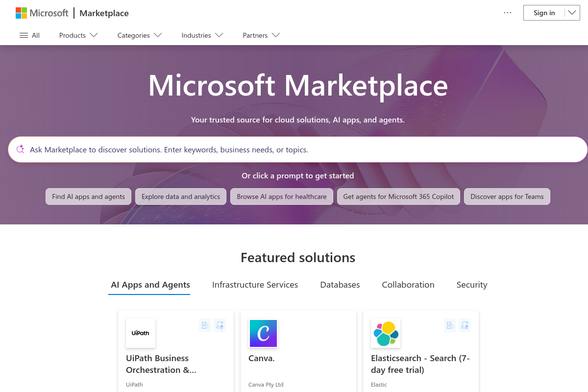
Task: Open the Marketplace home link
Action: 104,13
